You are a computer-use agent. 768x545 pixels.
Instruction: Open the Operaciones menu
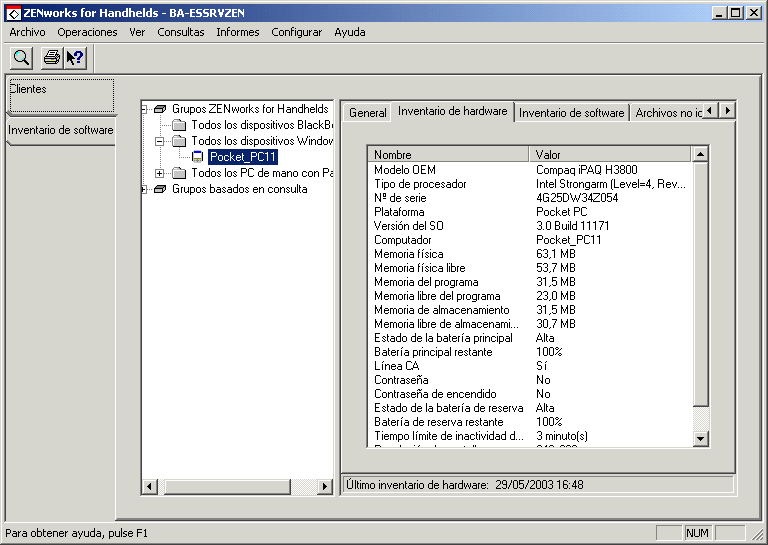87,32
